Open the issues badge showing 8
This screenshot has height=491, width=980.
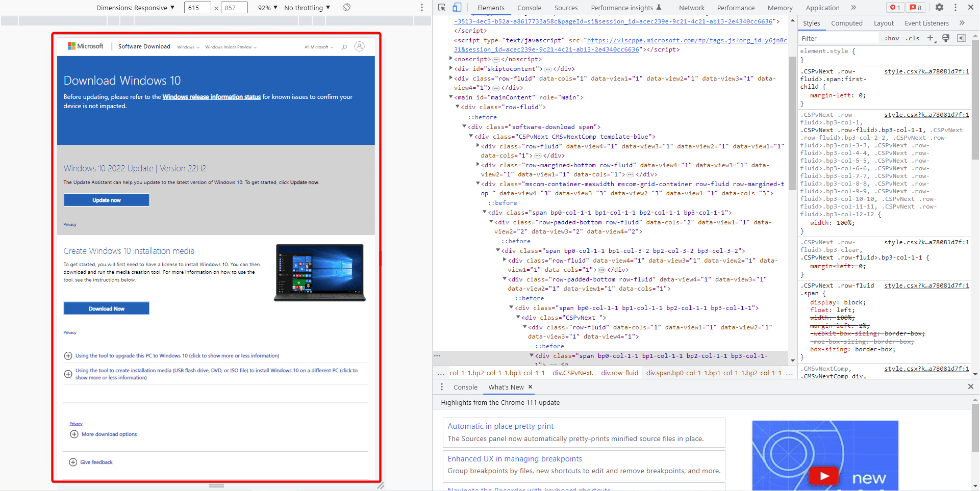point(916,8)
